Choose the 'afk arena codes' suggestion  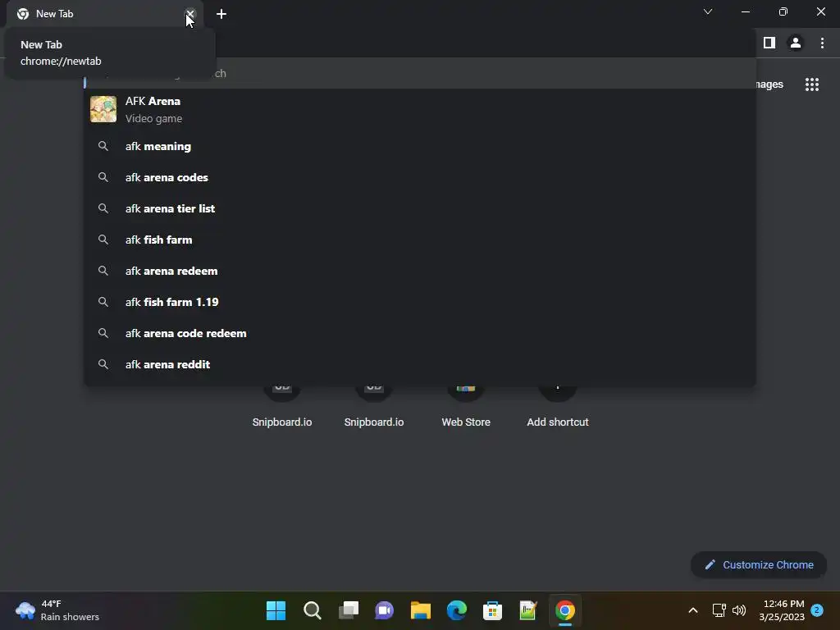420,177
